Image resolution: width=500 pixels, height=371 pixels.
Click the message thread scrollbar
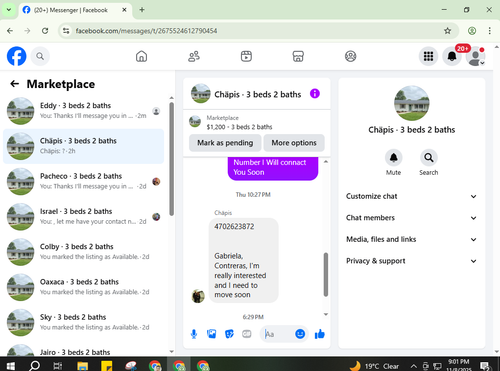(x=326, y=275)
